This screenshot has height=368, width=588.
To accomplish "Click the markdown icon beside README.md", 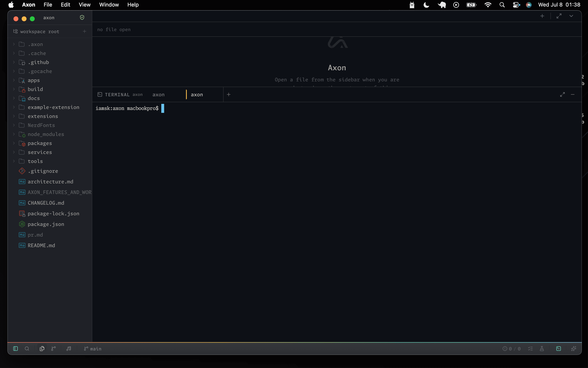I will point(22,245).
